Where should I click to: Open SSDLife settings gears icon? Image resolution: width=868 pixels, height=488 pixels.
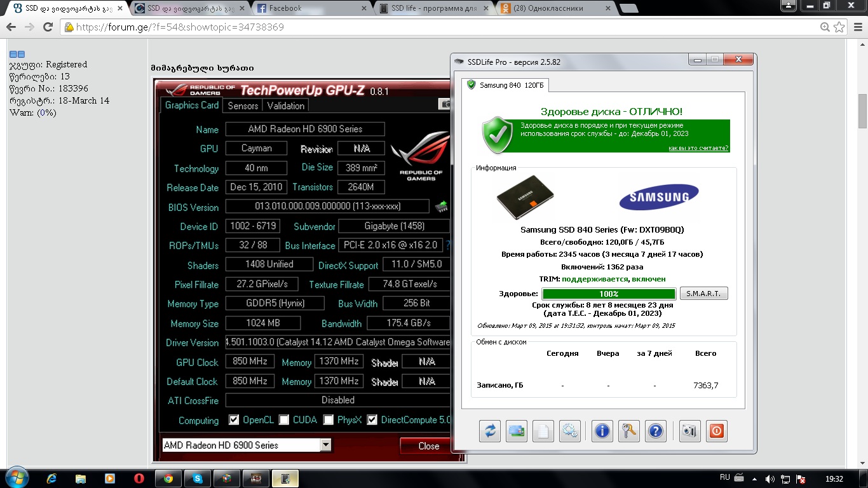click(570, 431)
